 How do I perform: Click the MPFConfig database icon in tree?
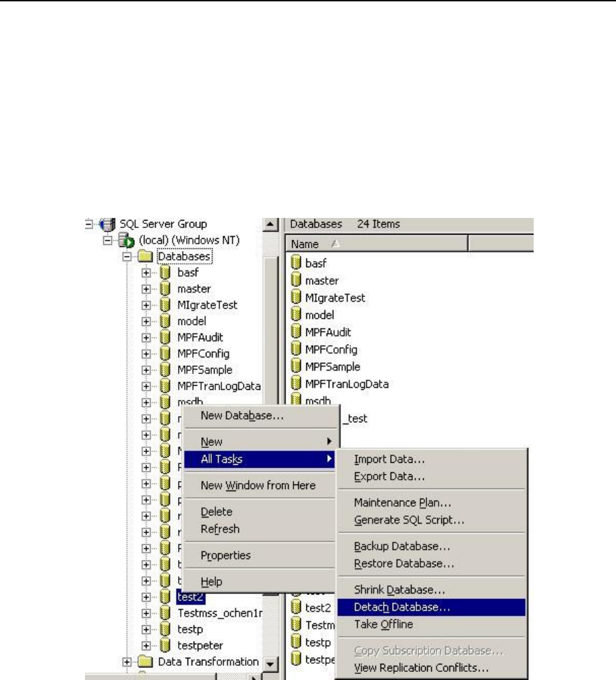[x=165, y=354]
